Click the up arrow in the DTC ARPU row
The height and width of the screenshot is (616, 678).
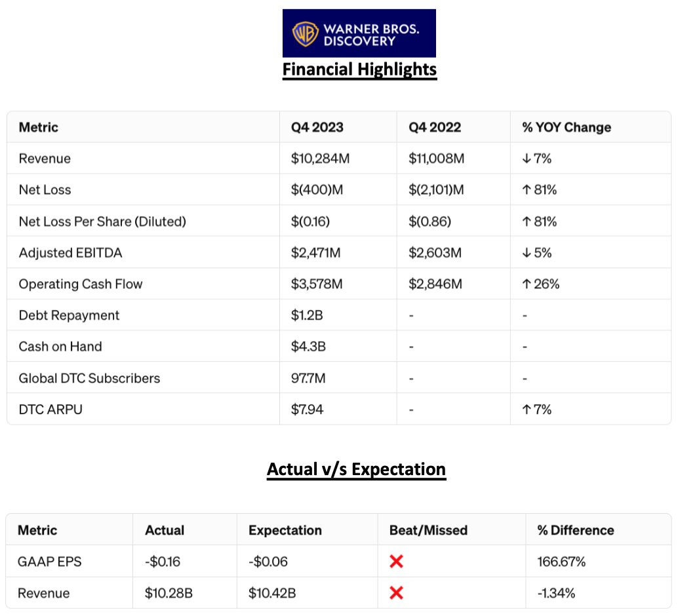tap(527, 410)
